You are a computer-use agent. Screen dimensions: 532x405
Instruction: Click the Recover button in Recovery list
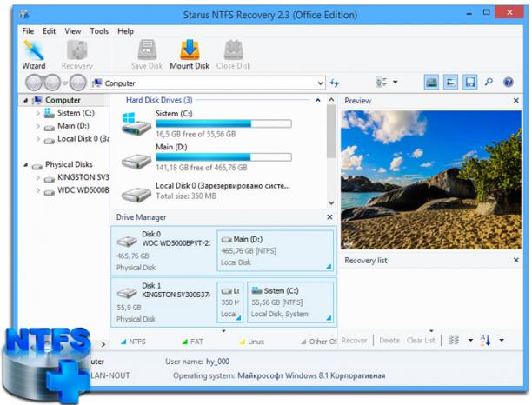point(354,340)
